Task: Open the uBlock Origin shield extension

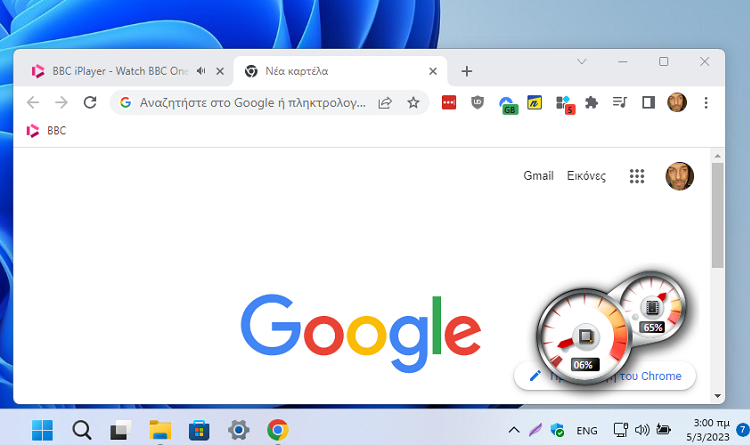Action: click(x=477, y=102)
